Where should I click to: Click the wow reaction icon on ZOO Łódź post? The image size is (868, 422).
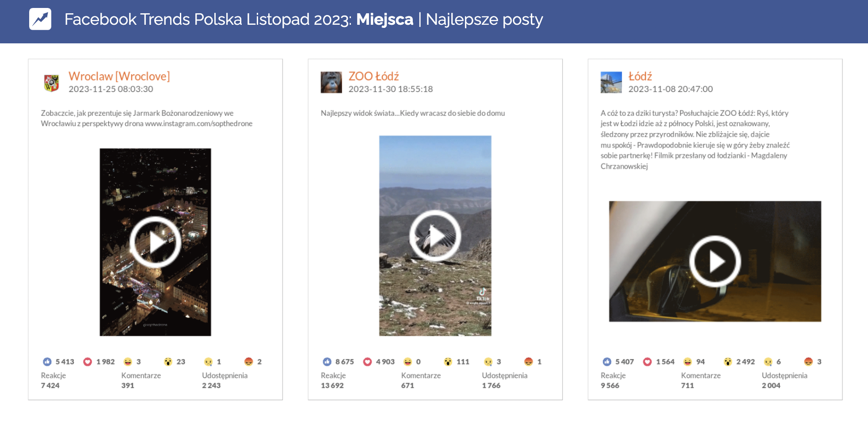[448, 362]
